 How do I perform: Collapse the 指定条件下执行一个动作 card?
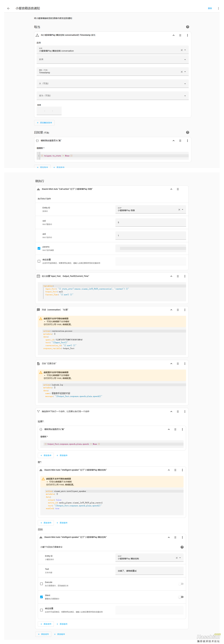[x=171, y=411]
